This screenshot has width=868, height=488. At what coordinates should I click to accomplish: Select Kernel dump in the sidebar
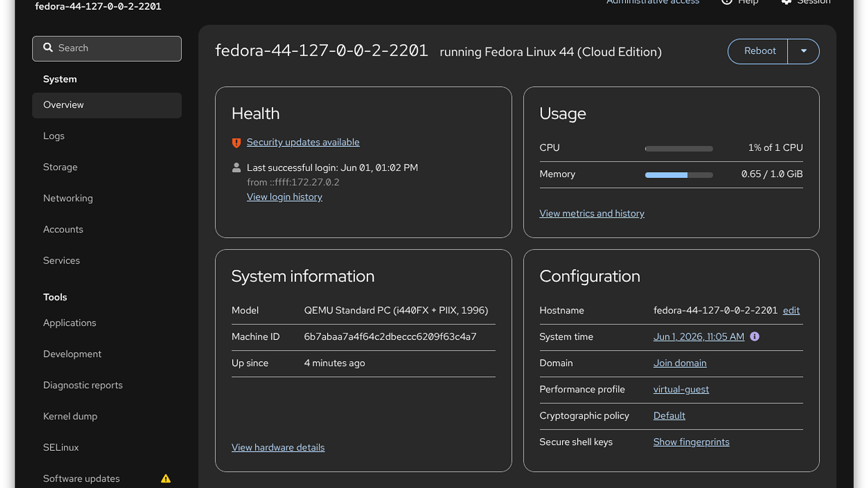click(x=107, y=416)
